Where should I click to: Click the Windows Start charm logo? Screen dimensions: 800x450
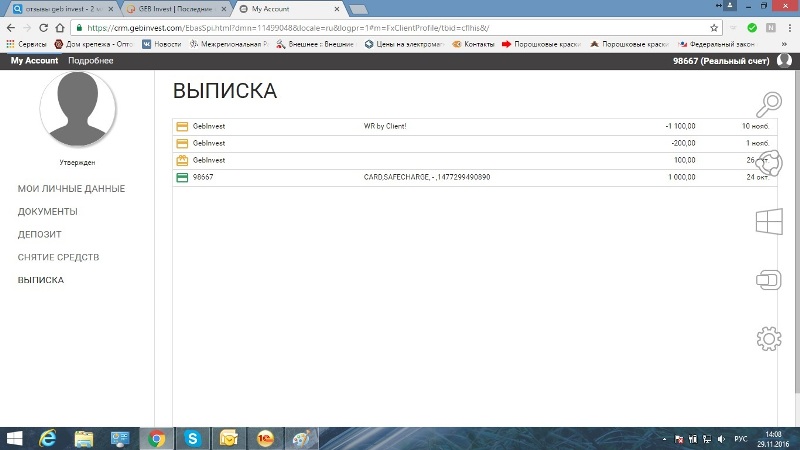(768, 221)
